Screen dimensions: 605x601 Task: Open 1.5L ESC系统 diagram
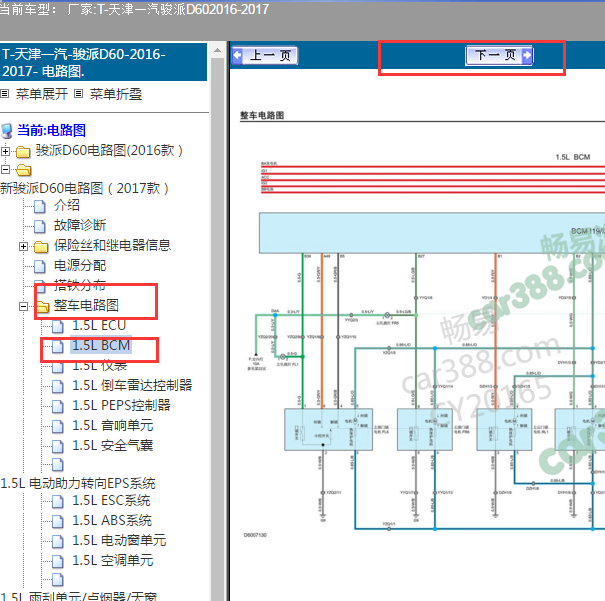coord(111,500)
